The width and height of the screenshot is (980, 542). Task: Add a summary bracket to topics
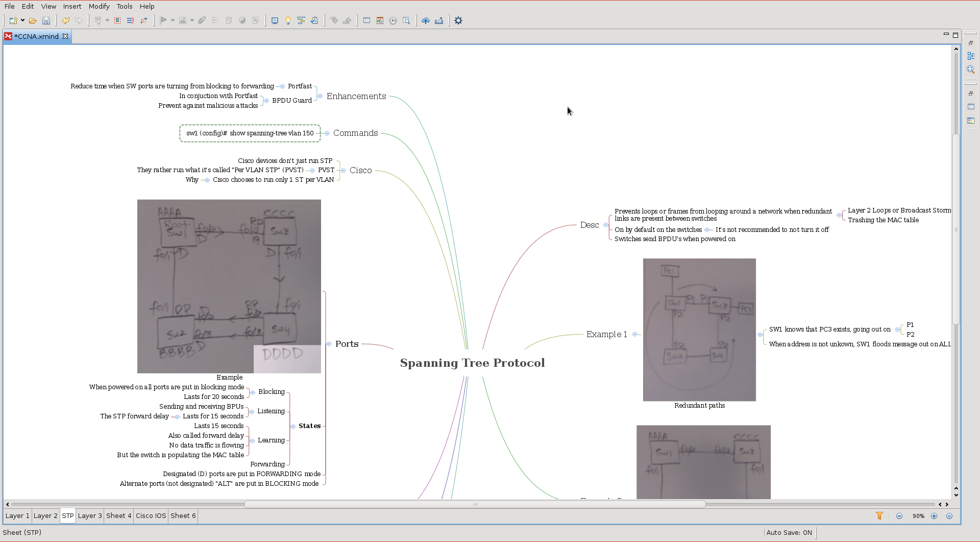coord(130,20)
